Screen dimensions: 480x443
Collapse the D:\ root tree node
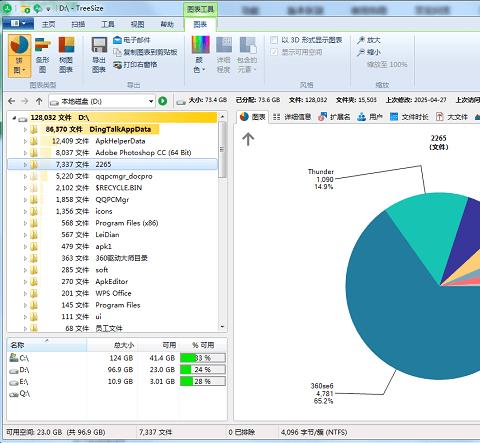[14, 118]
